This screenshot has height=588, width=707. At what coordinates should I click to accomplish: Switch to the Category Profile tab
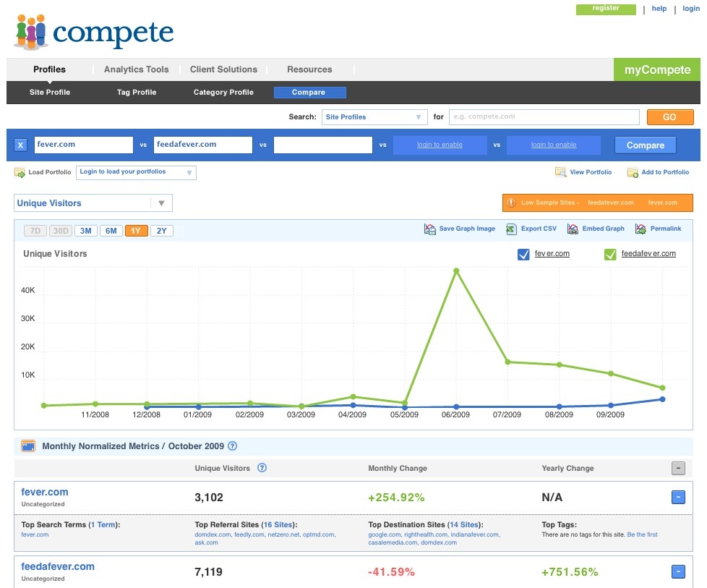click(x=223, y=92)
